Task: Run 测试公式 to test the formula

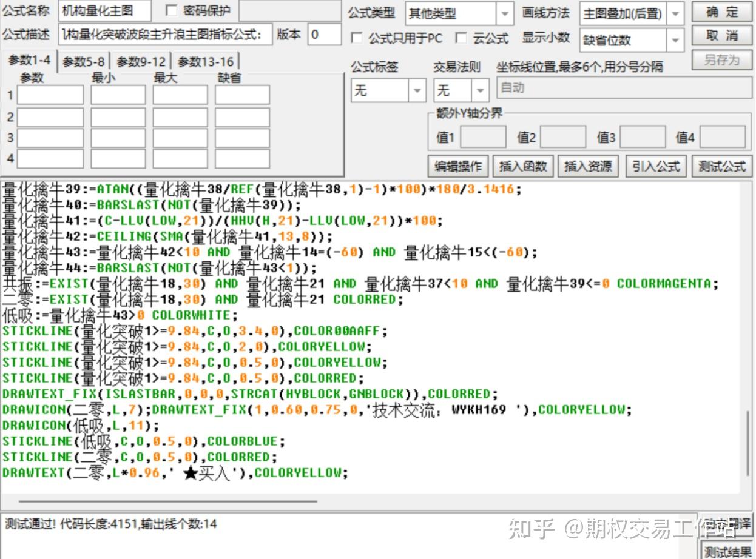Action: pos(721,166)
